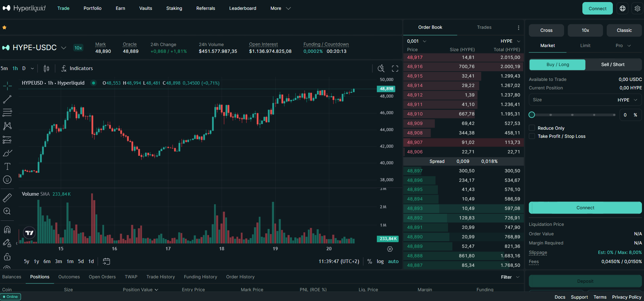Open order book HYPE unit dropdown
The height and width of the screenshot is (301, 644).
510,41
